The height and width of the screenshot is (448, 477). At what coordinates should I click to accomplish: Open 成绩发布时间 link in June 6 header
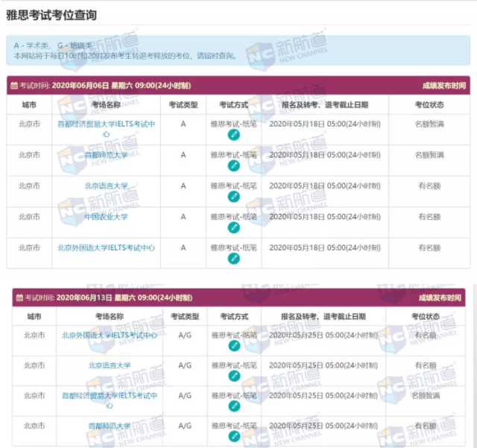(x=444, y=86)
